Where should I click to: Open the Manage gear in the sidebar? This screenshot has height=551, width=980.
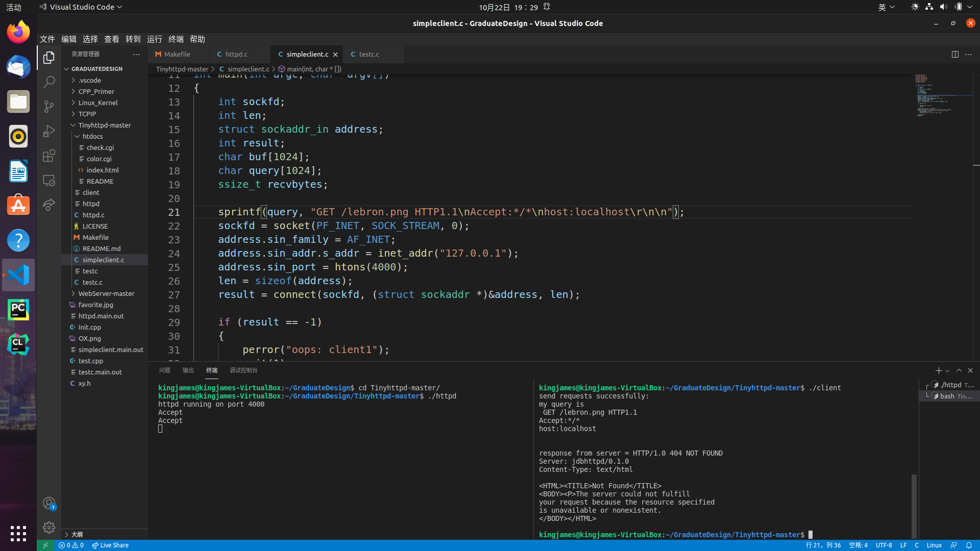click(x=48, y=528)
